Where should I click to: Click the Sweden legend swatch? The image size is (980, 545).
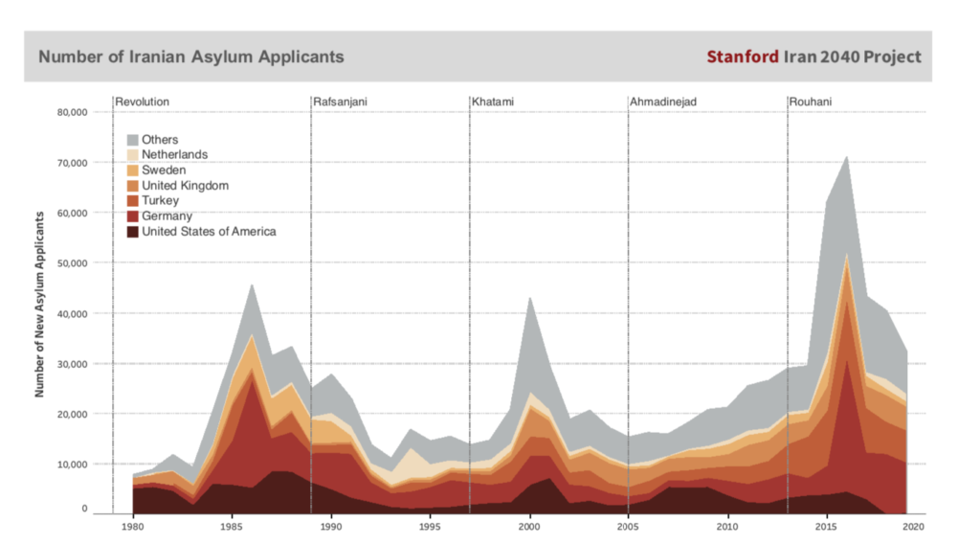[x=133, y=170]
